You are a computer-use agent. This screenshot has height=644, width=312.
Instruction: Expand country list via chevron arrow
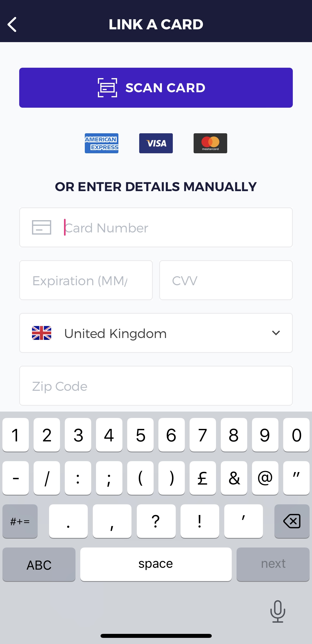click(x=276, y=333)
